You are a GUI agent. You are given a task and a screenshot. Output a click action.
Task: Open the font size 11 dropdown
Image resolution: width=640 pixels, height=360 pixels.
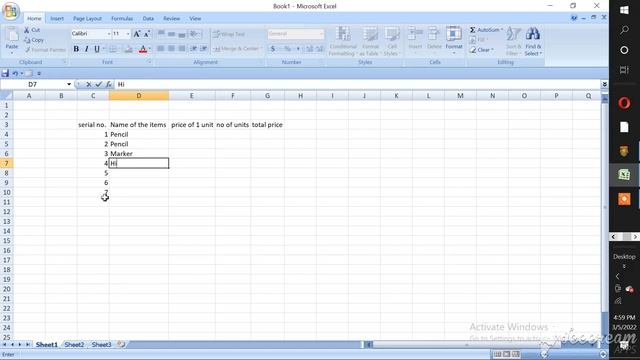(x=128, y=34)
